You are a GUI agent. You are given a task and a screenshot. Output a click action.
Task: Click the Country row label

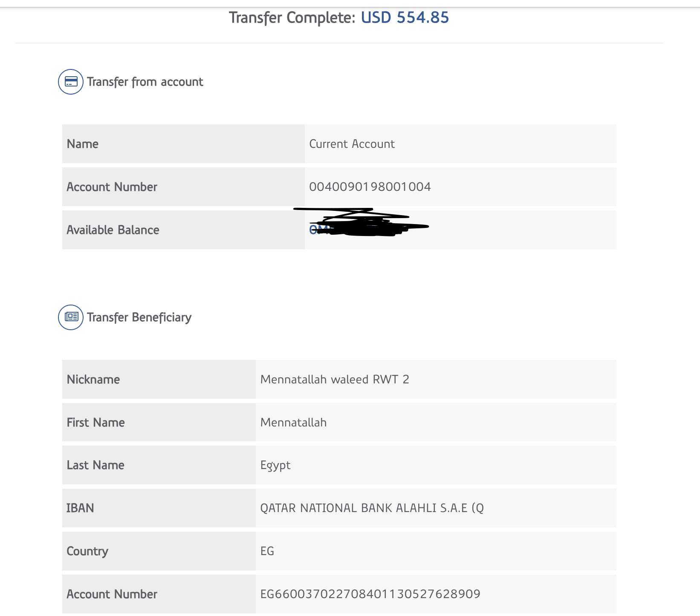point(87,551)
